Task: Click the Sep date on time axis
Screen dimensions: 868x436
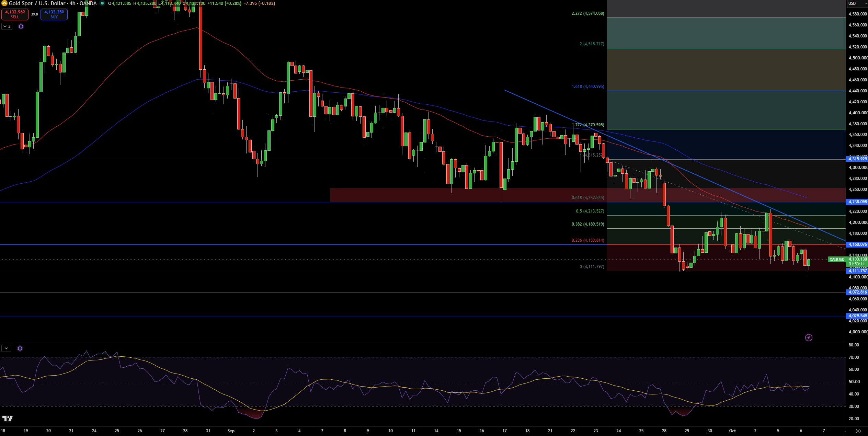Action: (231, 431)
